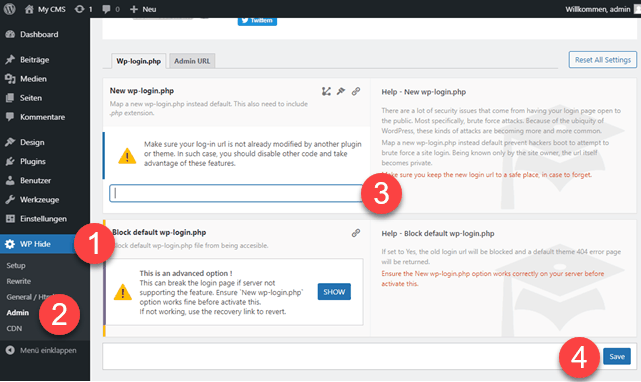The height and width of the screenshot is (382, 641).
Task: Focus the new wp-login.php text field
Action: 236,193
